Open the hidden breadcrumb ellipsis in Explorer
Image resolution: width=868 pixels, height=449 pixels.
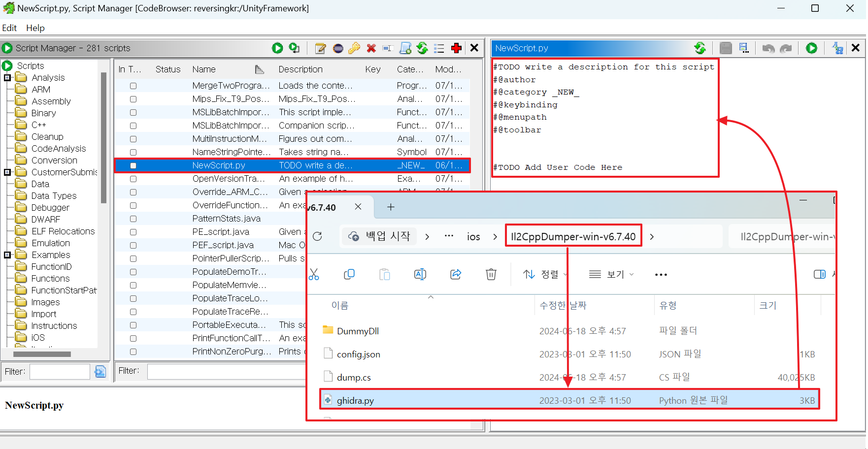(x=449, y=236)
